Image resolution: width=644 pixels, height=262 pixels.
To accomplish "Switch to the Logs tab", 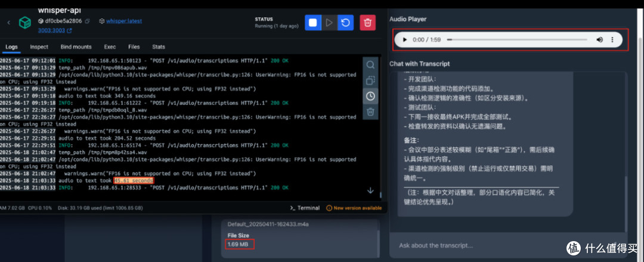I will click(x=11, y=47).
